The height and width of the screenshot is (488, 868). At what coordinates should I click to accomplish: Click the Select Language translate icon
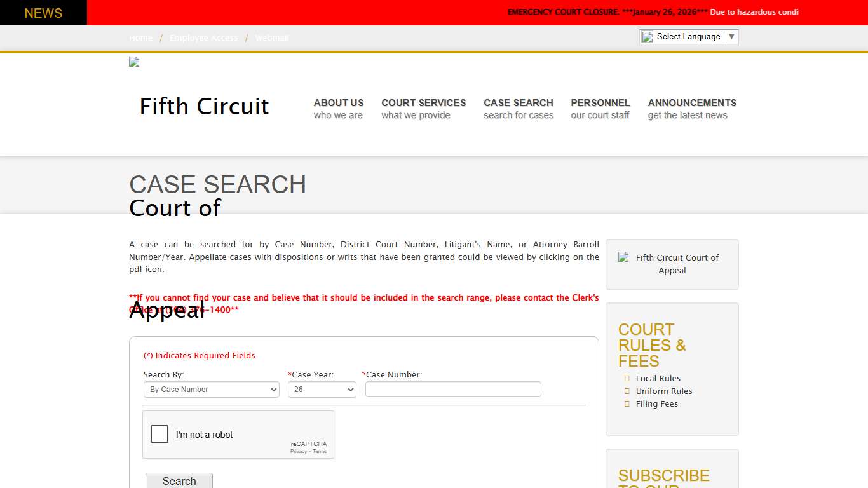pos(647,36)
